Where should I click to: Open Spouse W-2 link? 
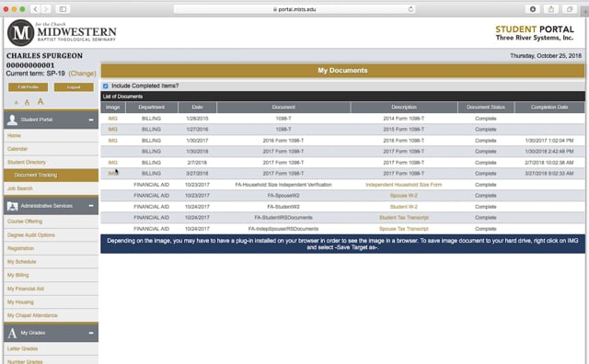coord(404,196)
